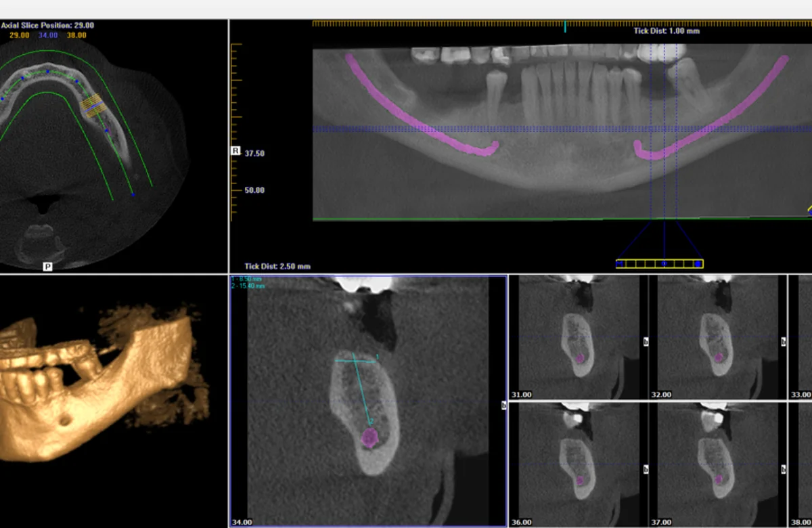Open cross-section thumbnail 37.00
The image size is (812, 528).
(x=717, y=464)
